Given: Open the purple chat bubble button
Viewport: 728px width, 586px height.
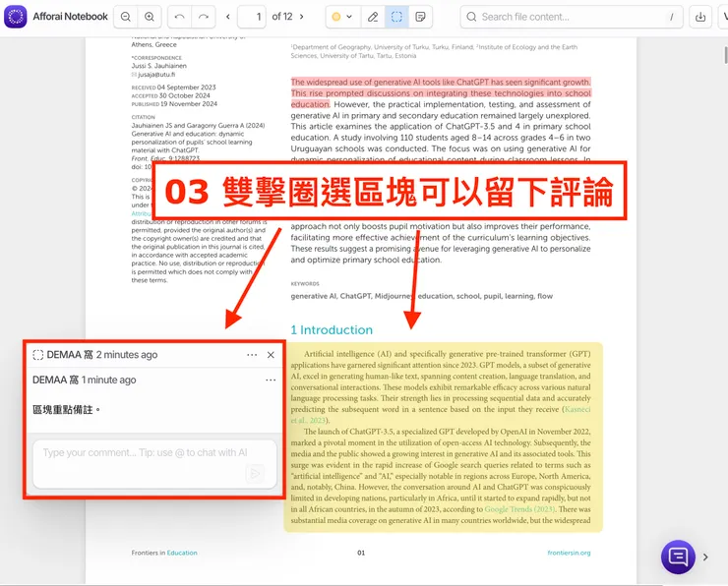Looking at the screenshot, I should pyautogui.click(x=678, y=557).
